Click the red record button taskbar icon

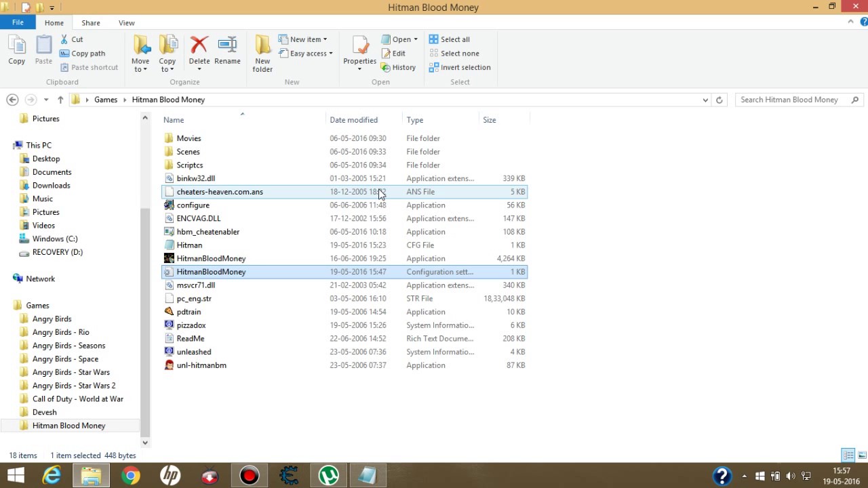pos(250,475)
